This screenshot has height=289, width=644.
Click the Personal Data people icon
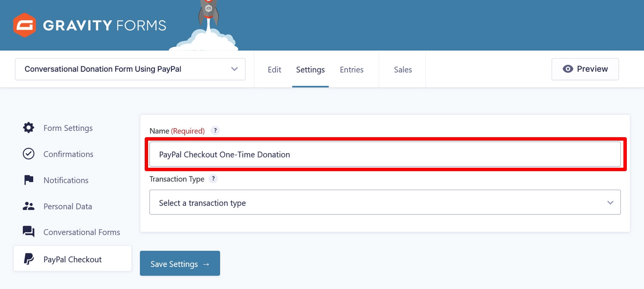pyautogui.click(x=28, y=206)
